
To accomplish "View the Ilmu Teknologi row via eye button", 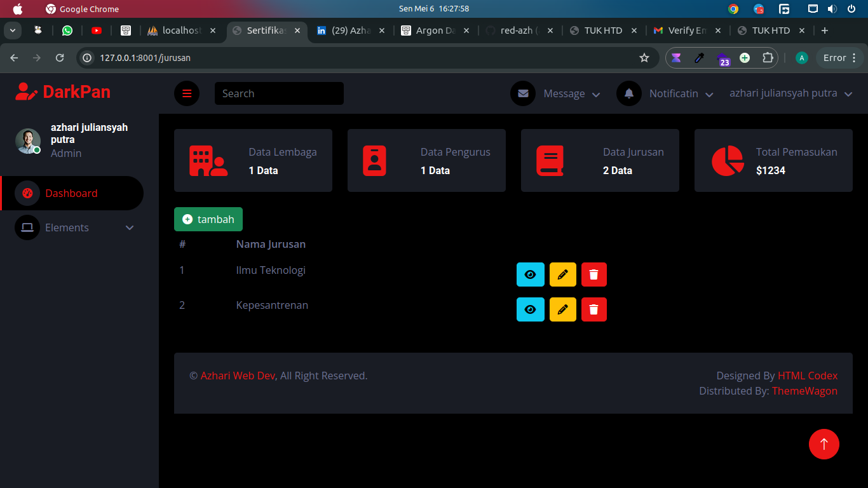I will [x=531, y=274].
